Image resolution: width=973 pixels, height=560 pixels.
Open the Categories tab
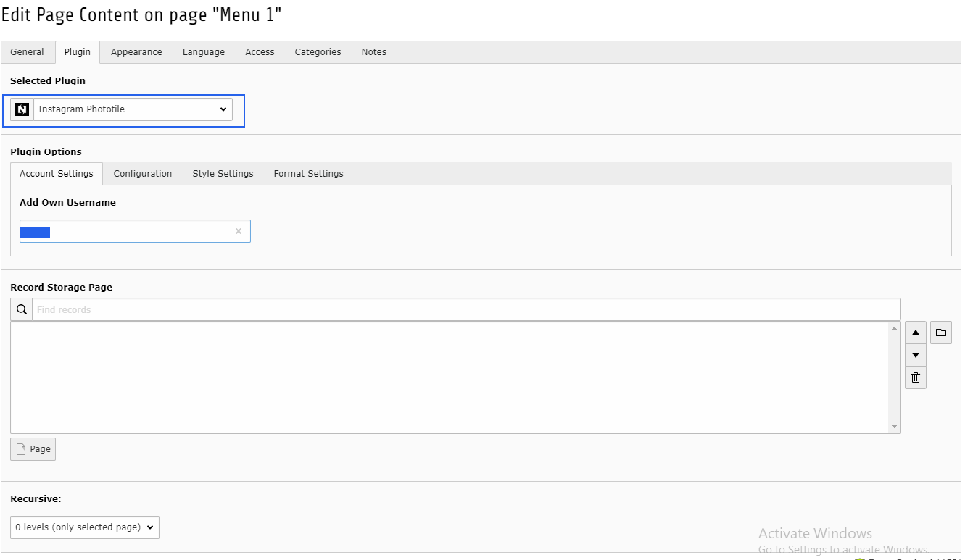pos(318,52)
